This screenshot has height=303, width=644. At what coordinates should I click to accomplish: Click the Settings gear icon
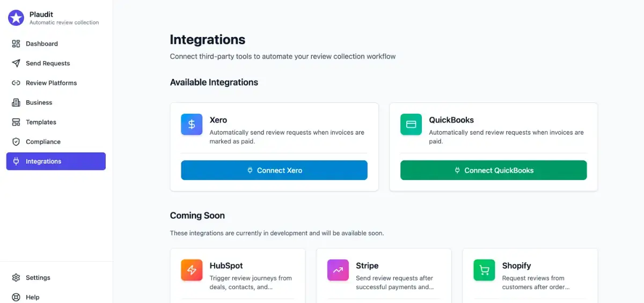(x=16, y=278)
